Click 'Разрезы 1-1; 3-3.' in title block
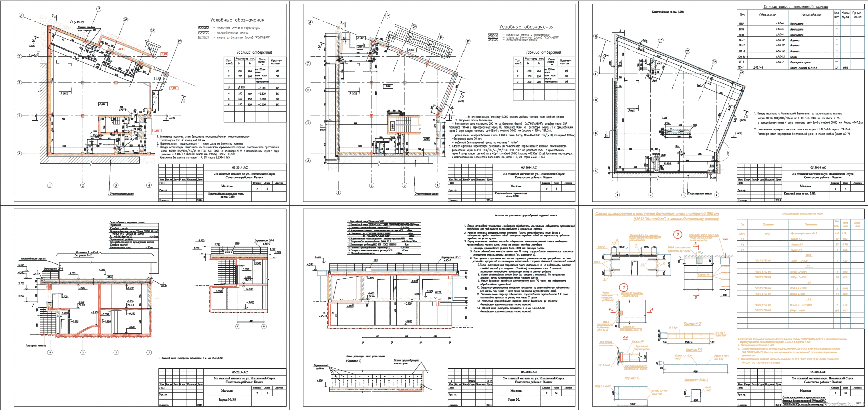The image size is (868, 410). [228, 399]
